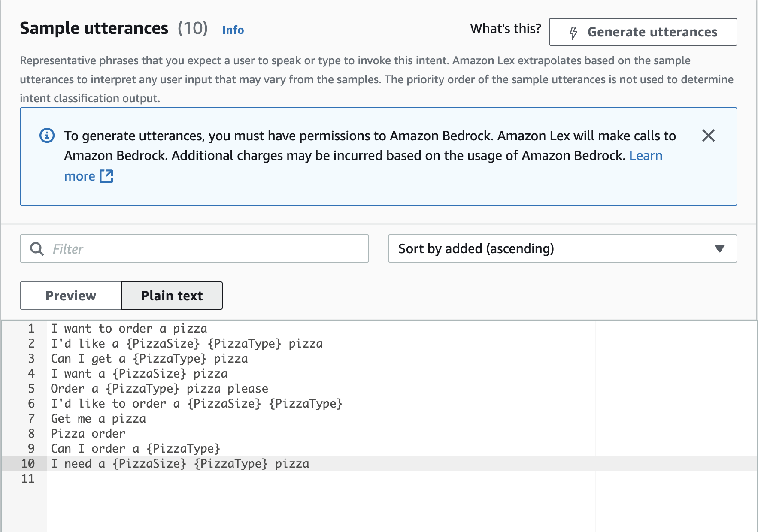Image resolution: width=758 pixels, height=532 pixels.
Task: Click the Generate utterances button
Action: click(x=643, y=32)
